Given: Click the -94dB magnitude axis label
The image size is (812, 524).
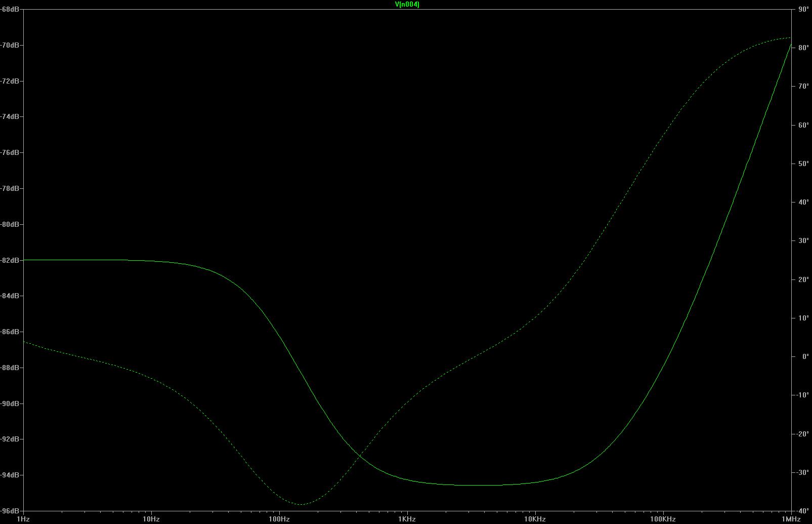Looking at the screenshot, I should coord(10,475).
